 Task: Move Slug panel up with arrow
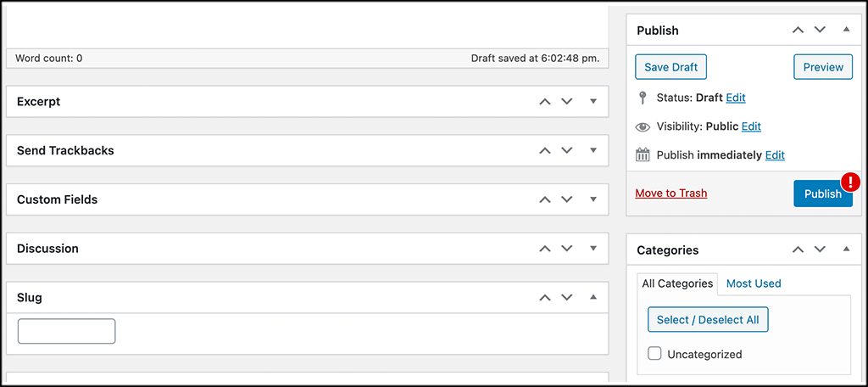(545, 298)
